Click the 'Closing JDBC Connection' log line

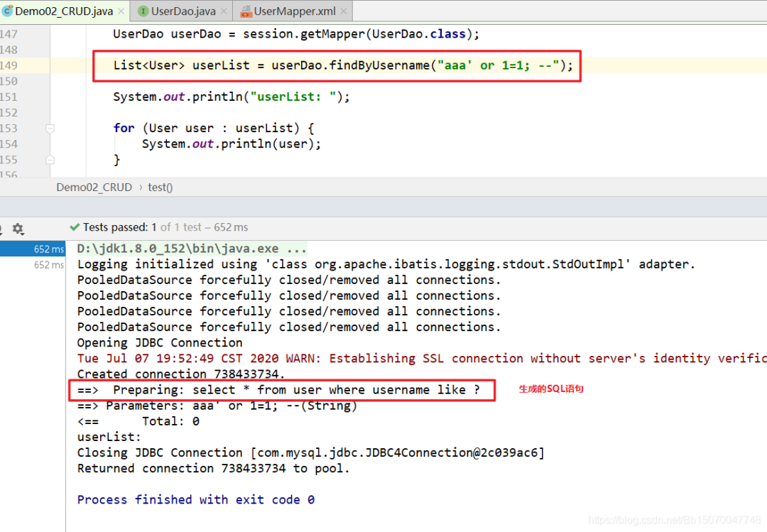pos(310,452)
